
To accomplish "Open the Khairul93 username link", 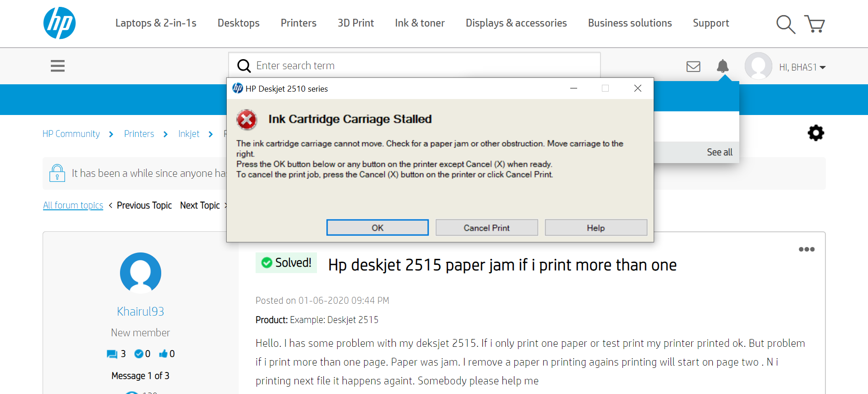I will [141, 312].
